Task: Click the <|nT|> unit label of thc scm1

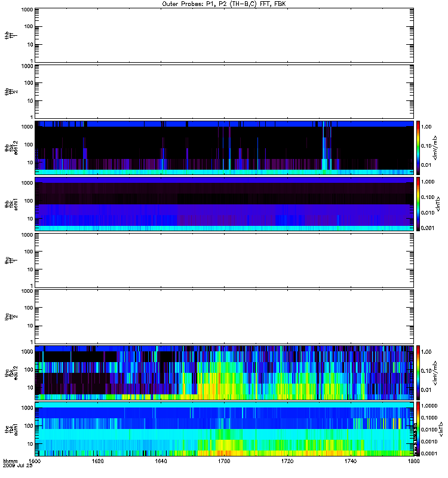Action: [x=440, y=429]
